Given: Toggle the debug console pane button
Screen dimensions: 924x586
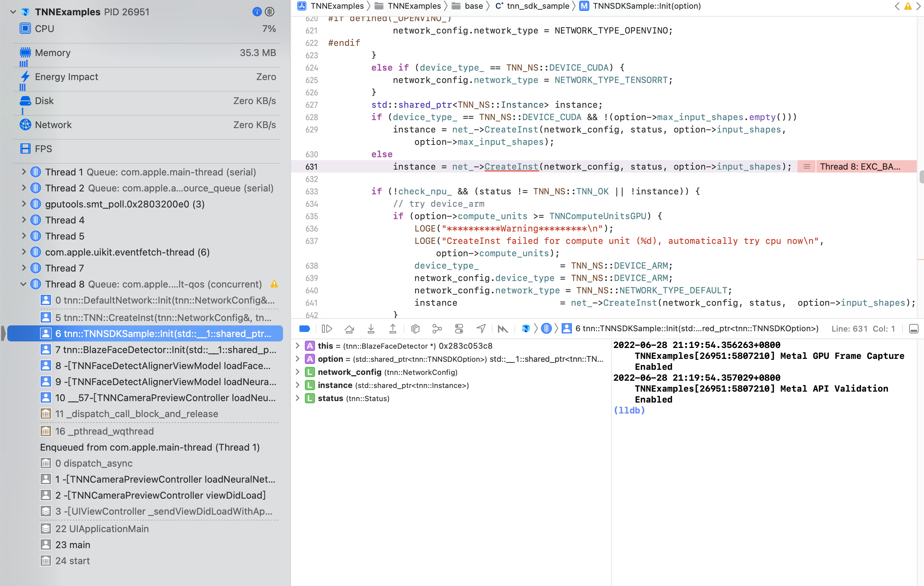Looking at the screenshot, I should 914,329.
